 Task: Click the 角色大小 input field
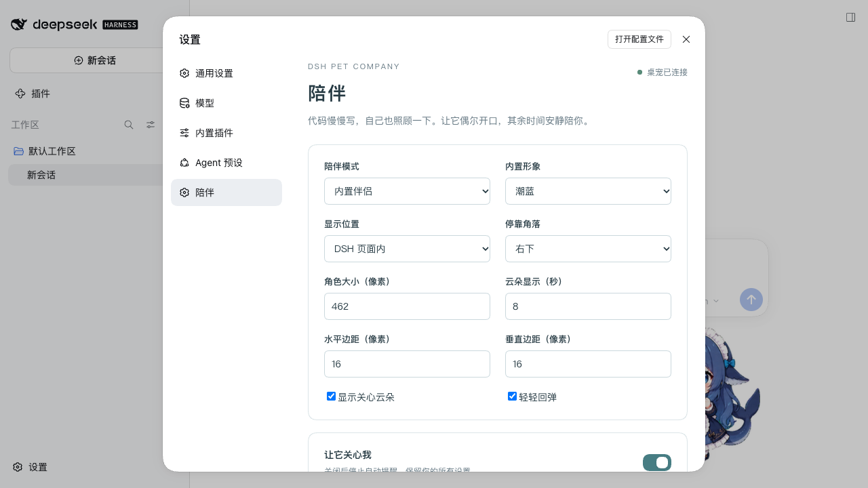click(x=407, y=306)
